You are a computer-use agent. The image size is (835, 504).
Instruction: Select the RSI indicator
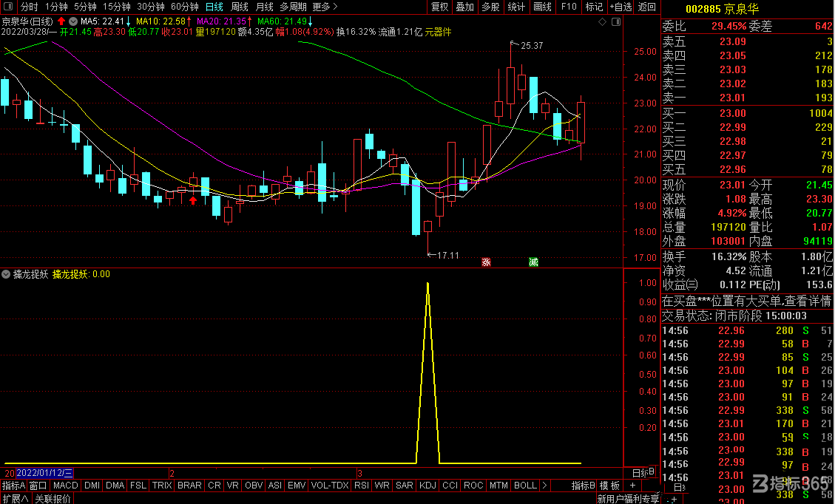(362, 486)
